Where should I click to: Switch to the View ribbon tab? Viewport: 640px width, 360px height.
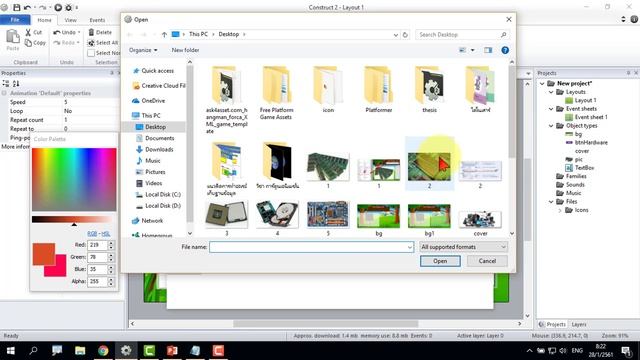point(70,20)
